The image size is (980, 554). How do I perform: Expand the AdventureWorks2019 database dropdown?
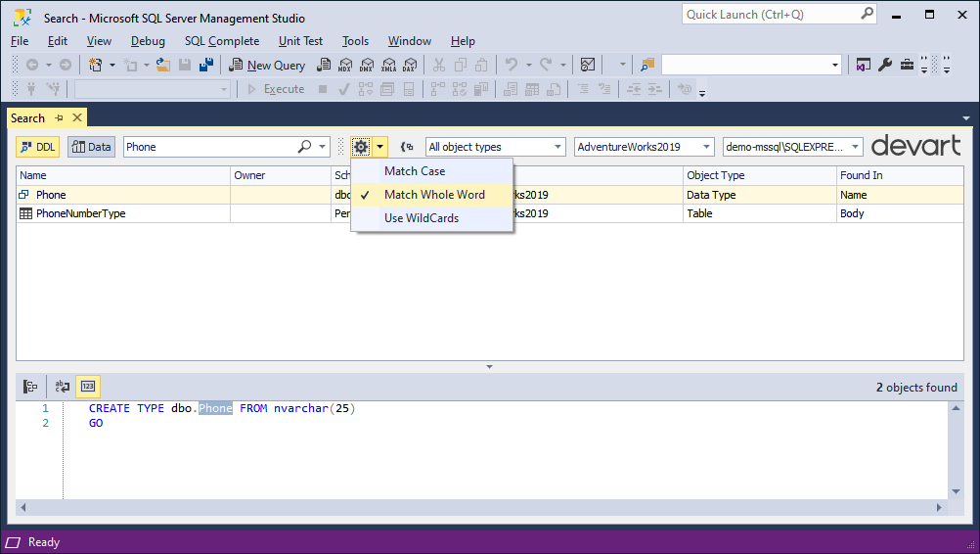tap(645, 147)
